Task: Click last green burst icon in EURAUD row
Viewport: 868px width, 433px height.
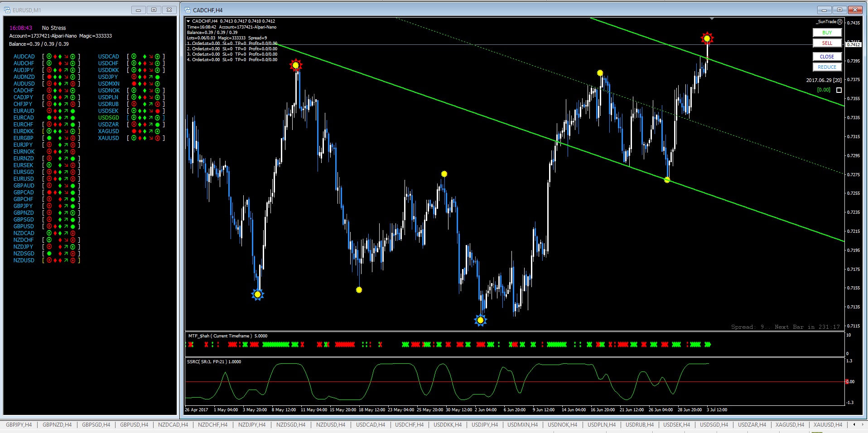Action: (72, 111)
